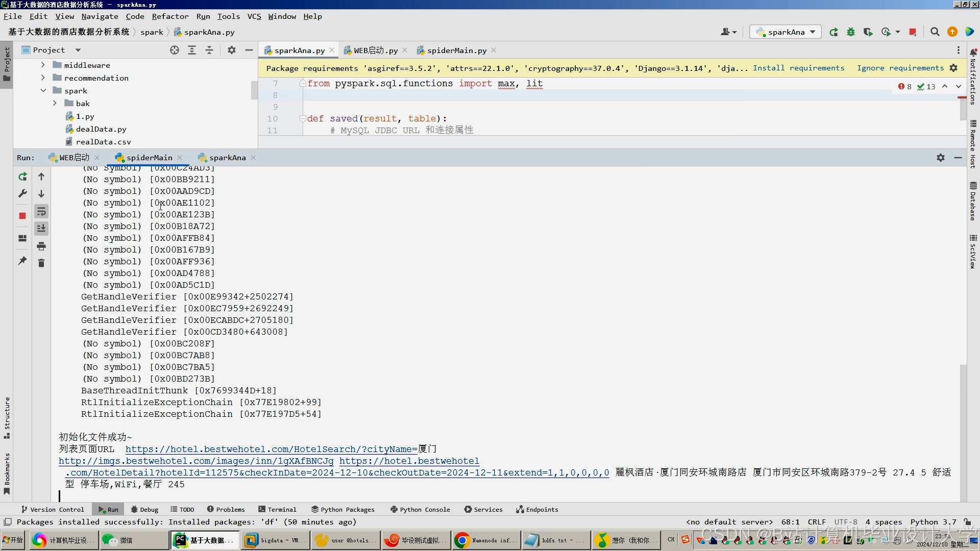Image resolution: width=980 pixels, height=551 pixels.
Task: Open the Project panel settings gear
Action: (232, 50)
